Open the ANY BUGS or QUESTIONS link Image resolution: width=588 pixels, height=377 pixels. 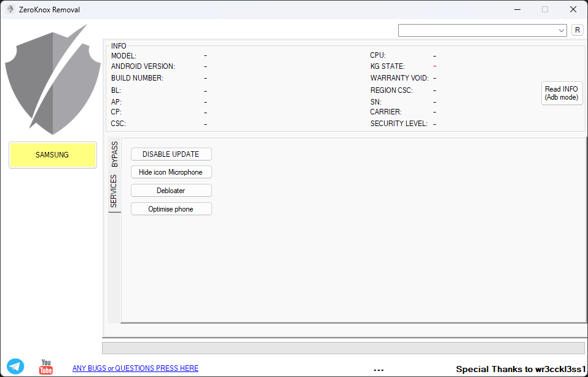click(x=135, y=368)
